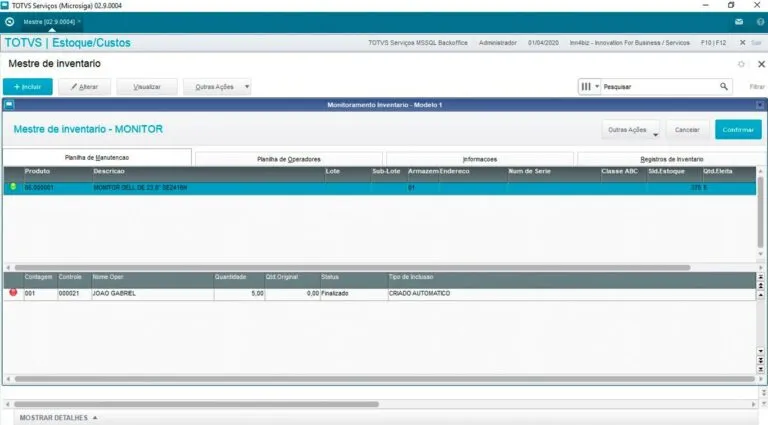Screen dimensions: 768x425
Task: Click the settings gear icon near panel close
Action: [x=740, y=64]
